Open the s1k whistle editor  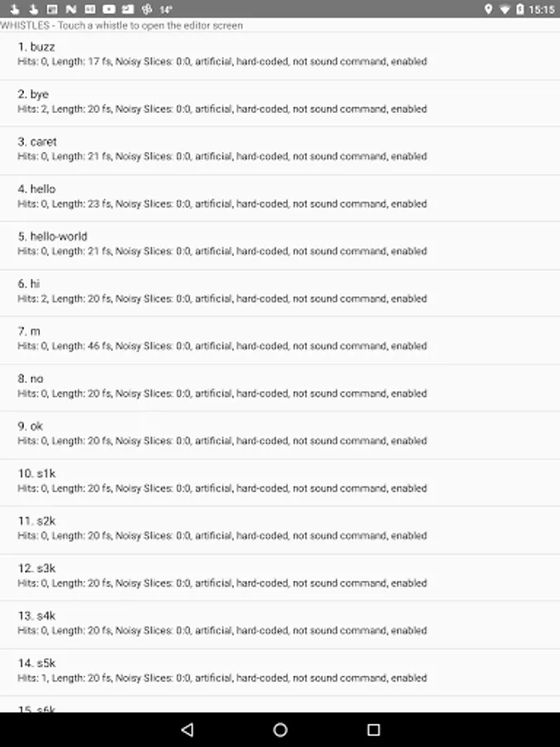280,482
